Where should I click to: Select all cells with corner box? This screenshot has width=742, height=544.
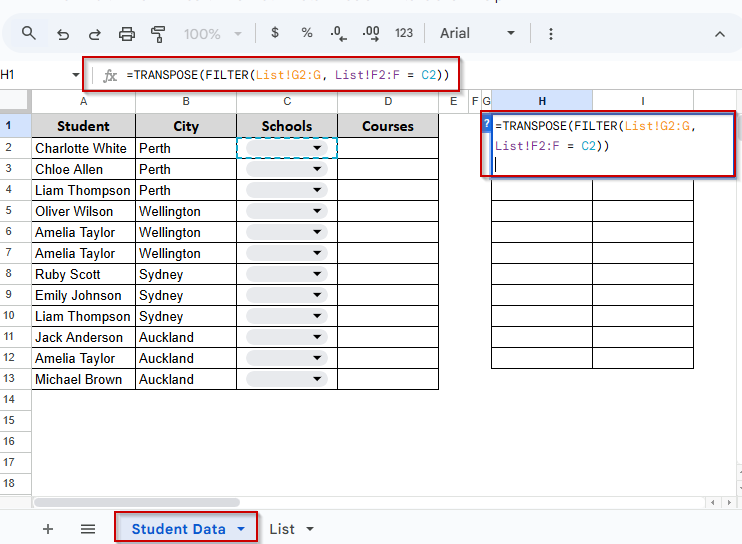[x=15, y=101]
